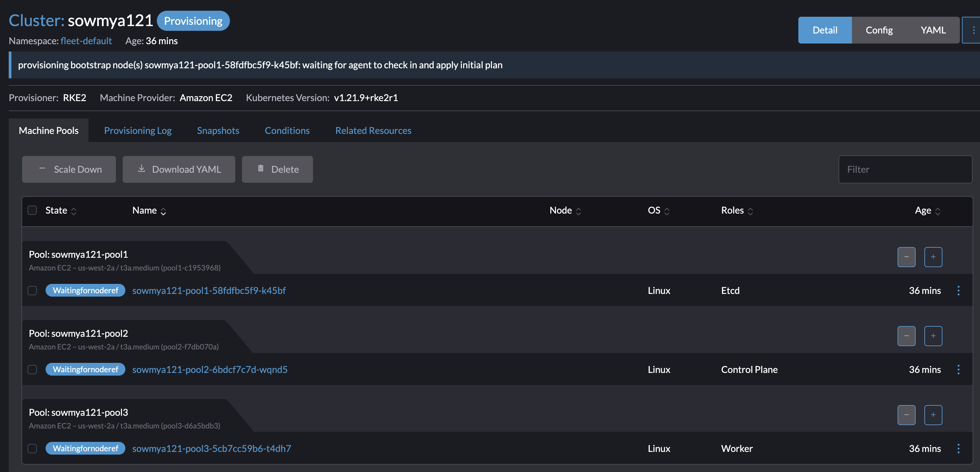Scale down sowmya121-pool3 with the minus icon
The width and height of the screenshot is (980, 472).
point(906,415)
